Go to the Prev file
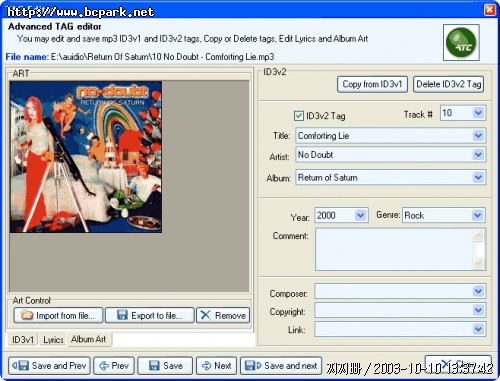The image size is (500, 381). [114, 366]
